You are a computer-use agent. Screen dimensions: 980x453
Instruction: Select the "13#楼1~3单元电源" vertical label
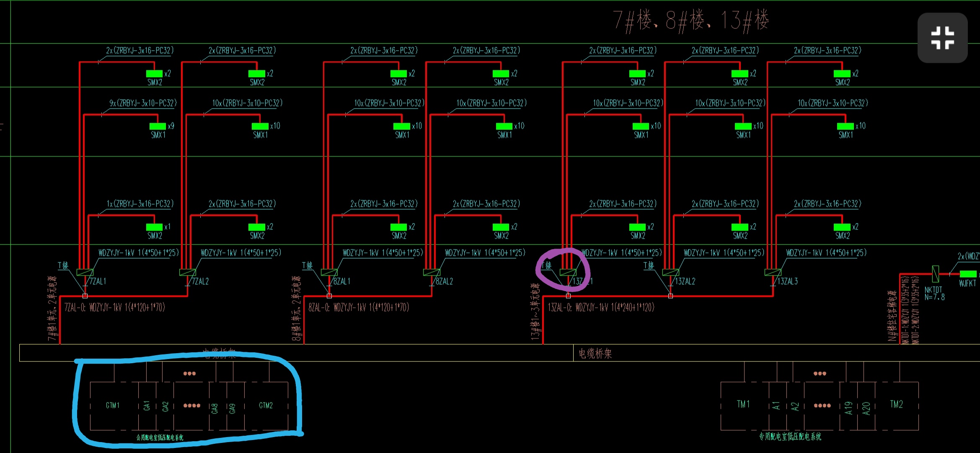click(535, 312)
